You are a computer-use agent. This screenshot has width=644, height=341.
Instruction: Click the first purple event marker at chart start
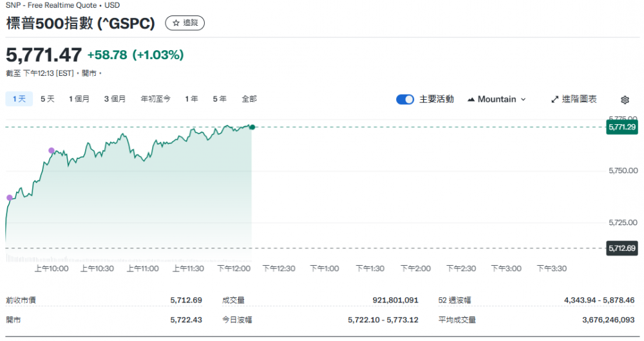pos(9,198)
